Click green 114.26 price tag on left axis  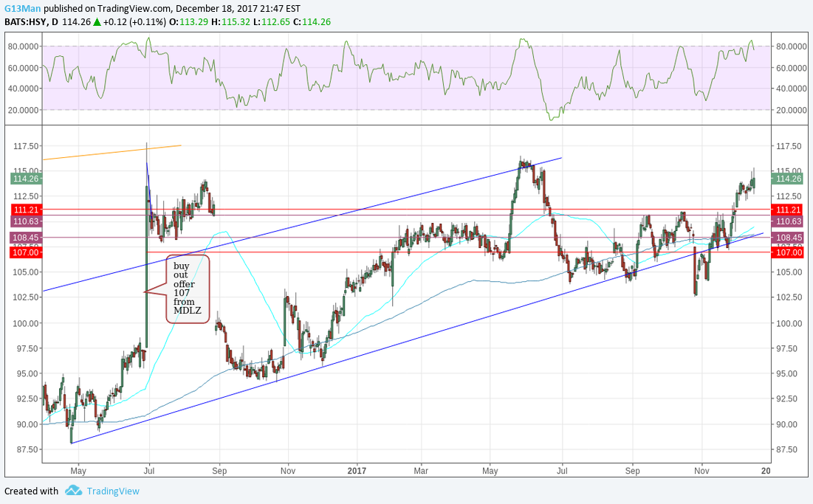[26, 179]
